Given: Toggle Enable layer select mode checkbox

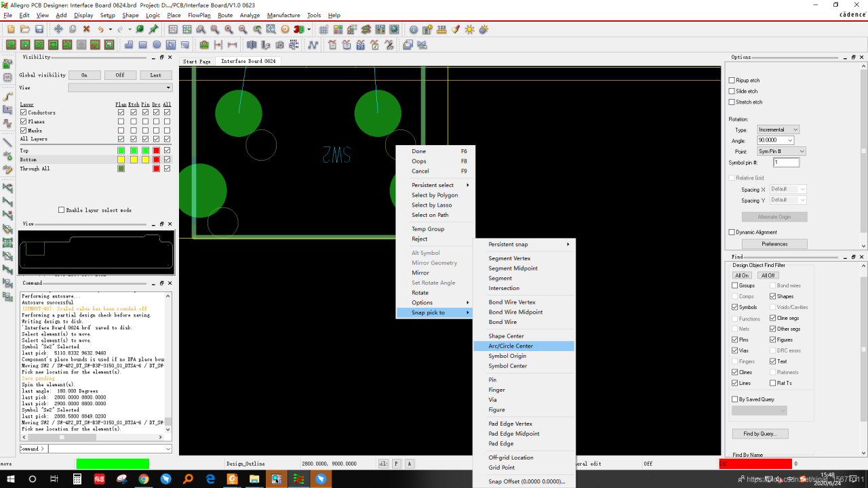Looking at the screenshot, I should pos(61,210).
